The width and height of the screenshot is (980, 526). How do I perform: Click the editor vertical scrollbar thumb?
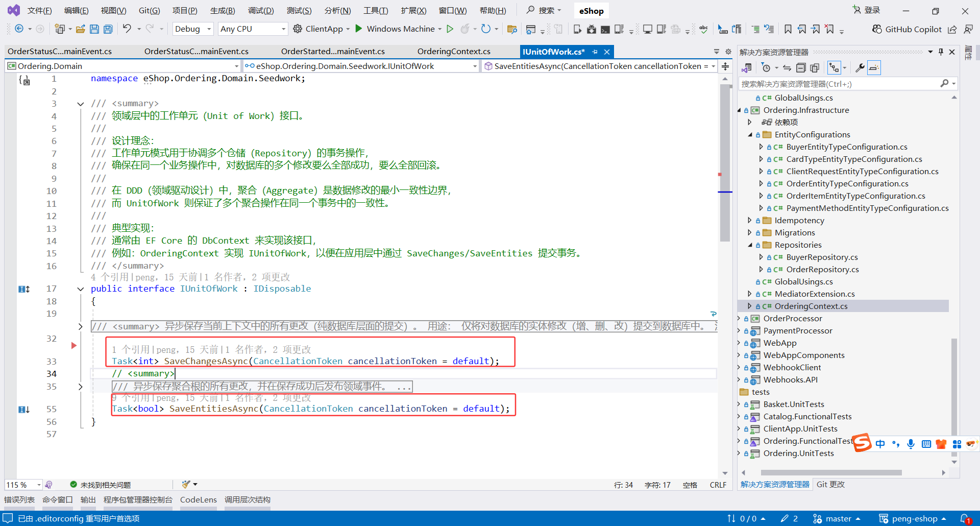coord(725,162)
